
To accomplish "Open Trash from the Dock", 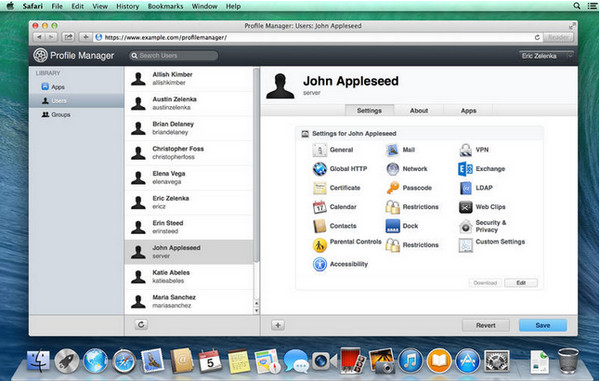I will [x=568, y=361].
